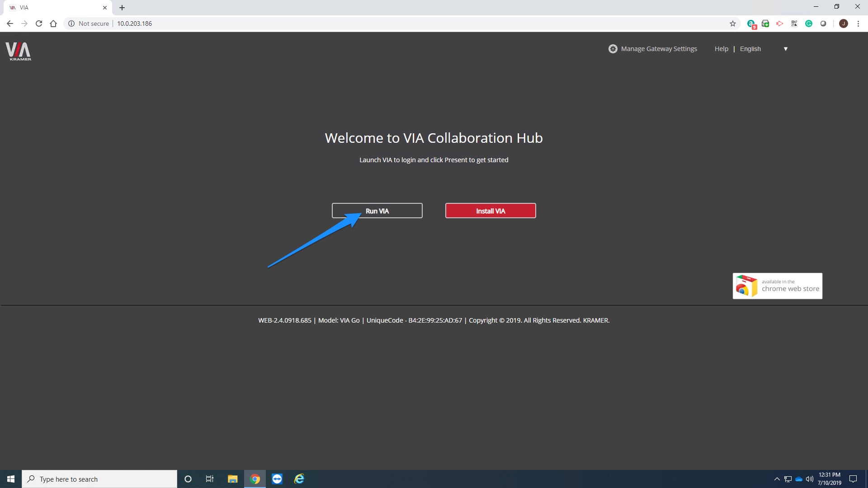Open the clock showing 12:31 PM
Viewport: 868px width, 488px height.
(830, 479)
